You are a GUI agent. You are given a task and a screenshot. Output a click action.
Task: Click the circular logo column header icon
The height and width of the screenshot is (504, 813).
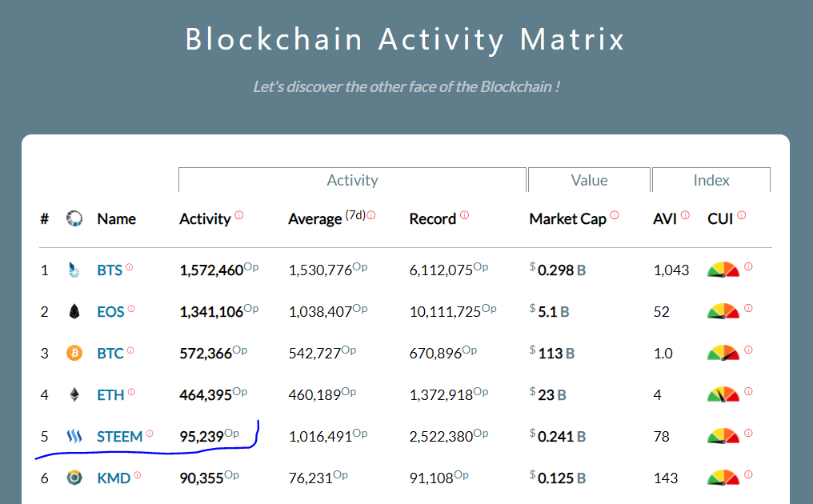tap(74, 218)
